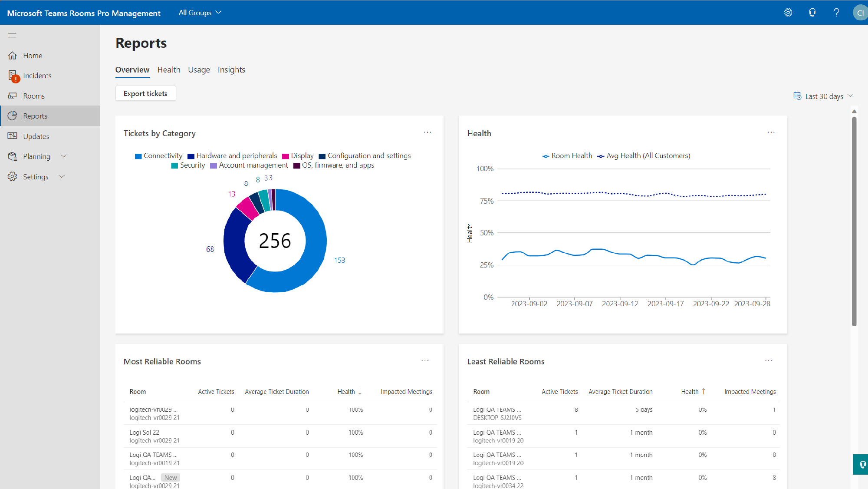Click the feedback widget at bottom right

tap(861, 464)
